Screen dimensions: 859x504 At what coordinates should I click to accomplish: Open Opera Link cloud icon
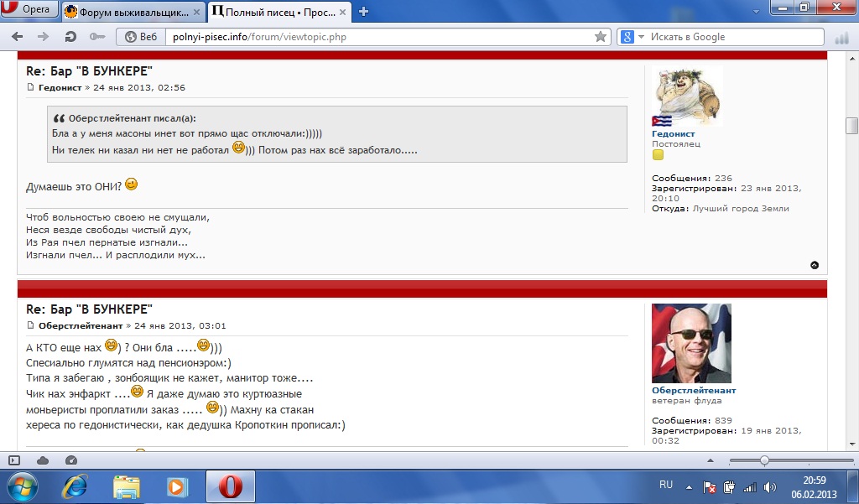[x=43, y=460]
